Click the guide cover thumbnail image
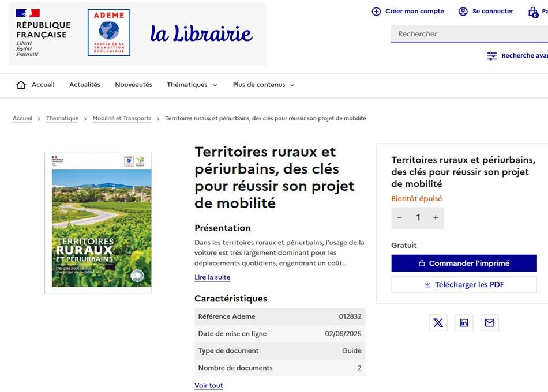Image resolution: width=548 pixels, height=392 pixels. pos(98,223)
